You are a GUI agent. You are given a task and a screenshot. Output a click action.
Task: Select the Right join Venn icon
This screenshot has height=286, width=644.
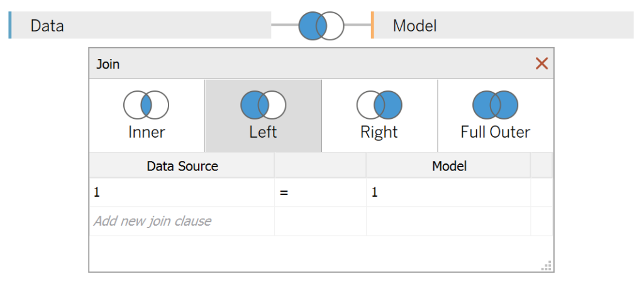[x=379, y=106]
